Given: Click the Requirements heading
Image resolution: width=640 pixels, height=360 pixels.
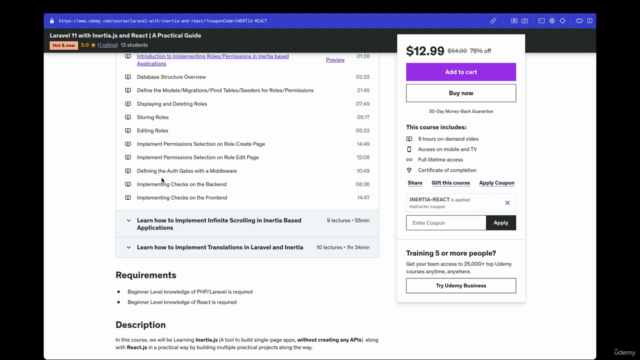Looking at the screenshot, I should coord(146,275).
